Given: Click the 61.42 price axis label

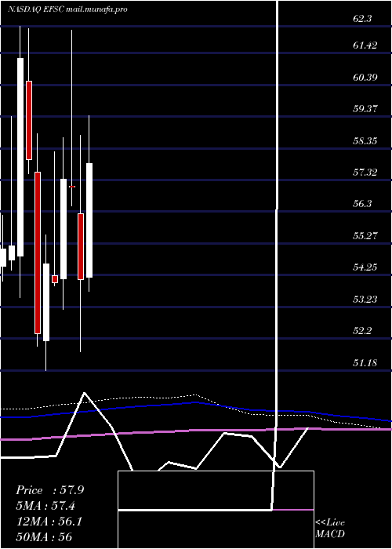Looking at the screenshot, I should point(365,45).
